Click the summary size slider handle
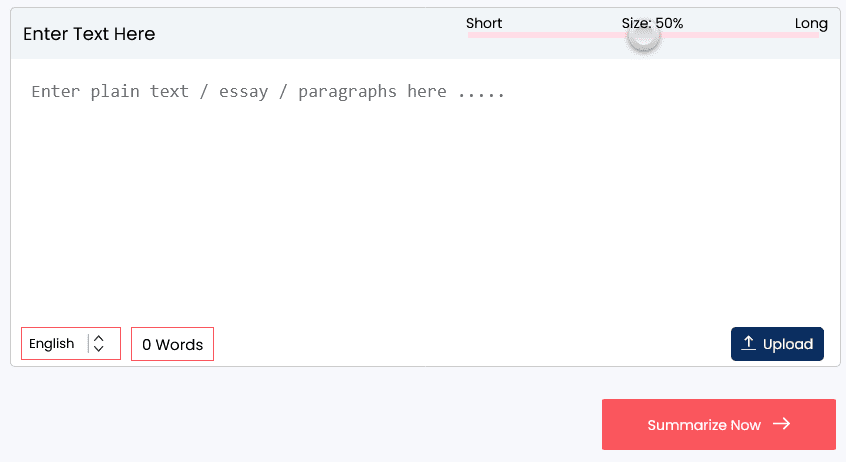Screen dimensions: 846x462 click(644, 36)
